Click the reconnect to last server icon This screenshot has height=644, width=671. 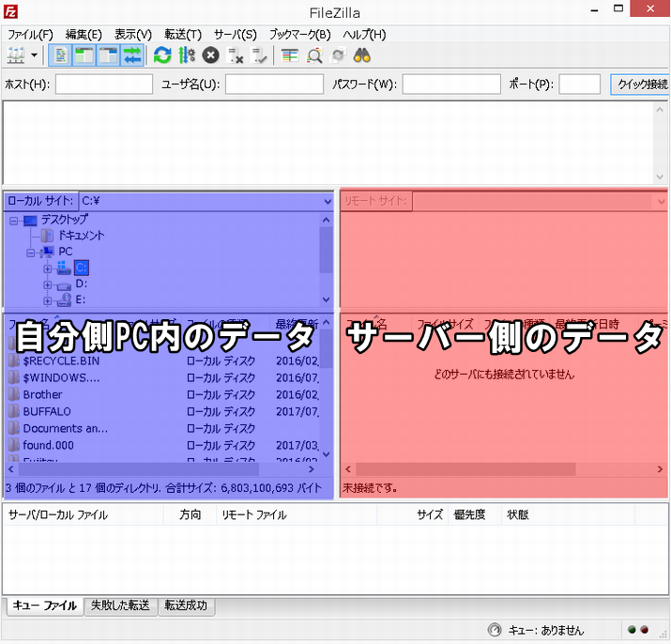[259, 55]
